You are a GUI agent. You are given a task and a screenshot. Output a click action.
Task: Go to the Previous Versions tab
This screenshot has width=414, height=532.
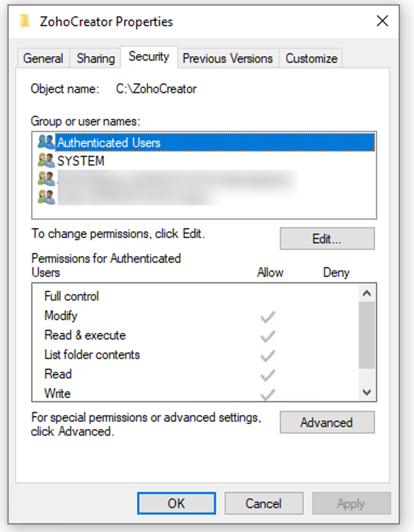[x=228, y=58]
